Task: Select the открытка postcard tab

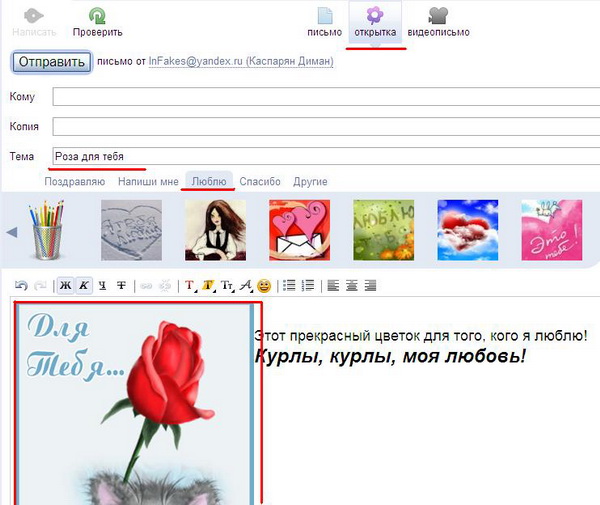Action: [375, 22]
